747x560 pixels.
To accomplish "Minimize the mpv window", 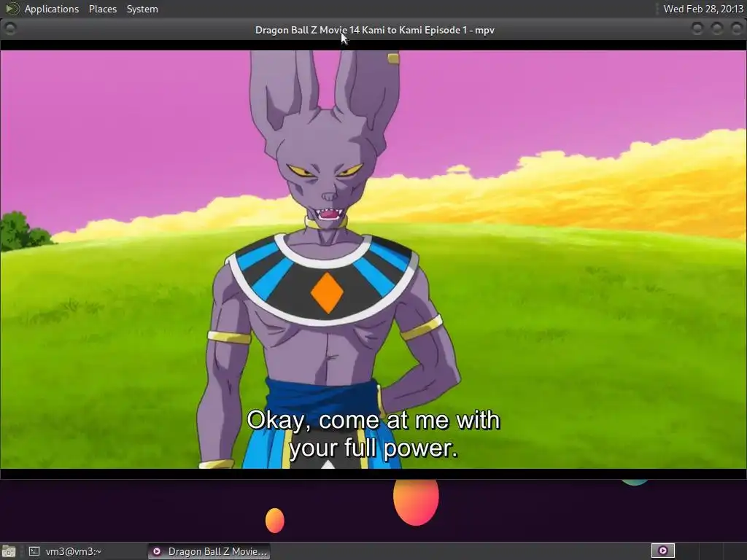I will point(697,28).
